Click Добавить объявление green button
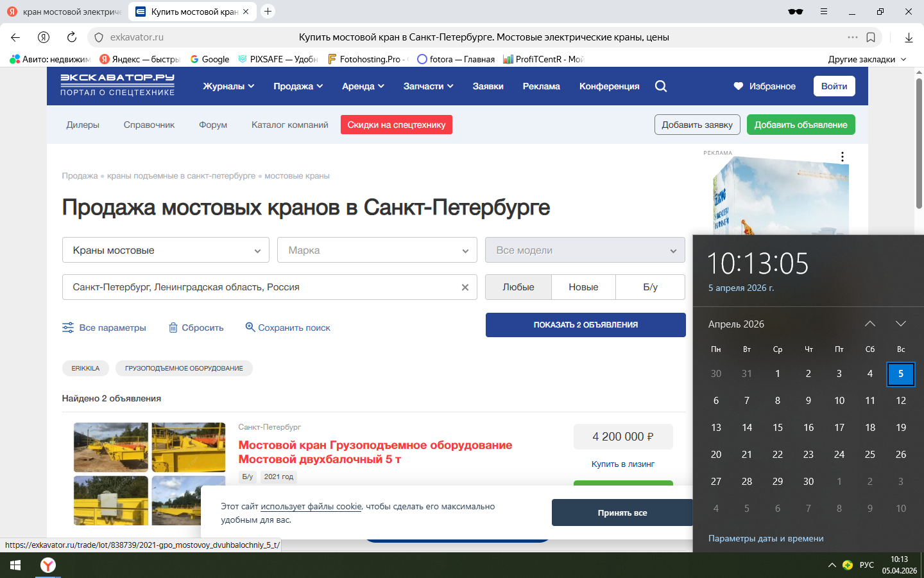Screen dimensions: 924x578 pos(800,125)
